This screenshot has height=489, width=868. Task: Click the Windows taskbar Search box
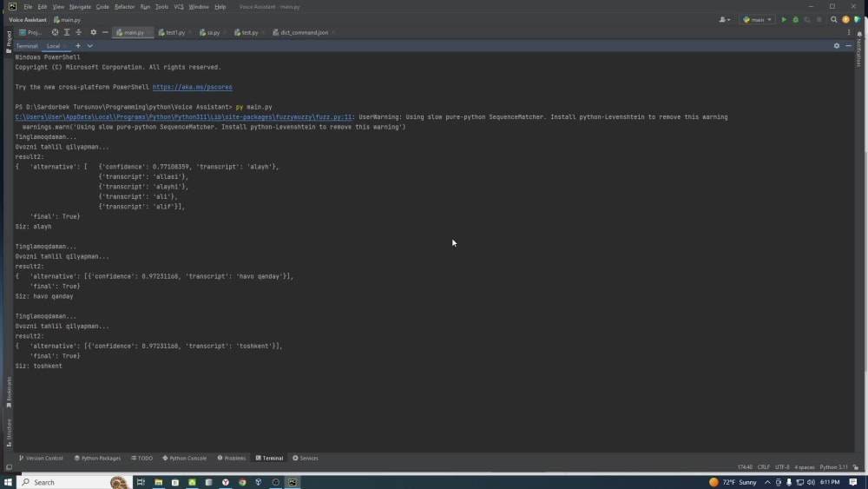coord(73,482)
